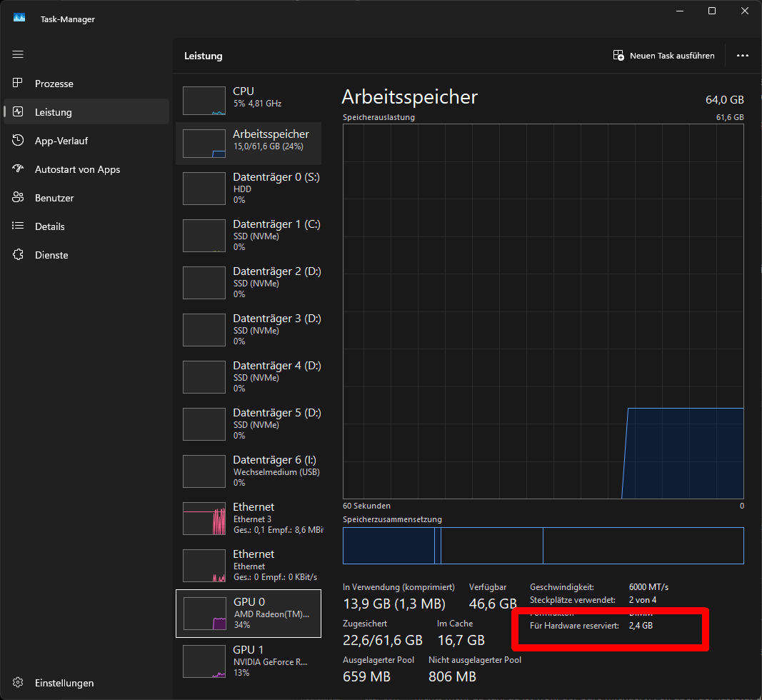Click the 2,4 GB hardware reserved value
The image size is (762, 700).
coord(641,626)
